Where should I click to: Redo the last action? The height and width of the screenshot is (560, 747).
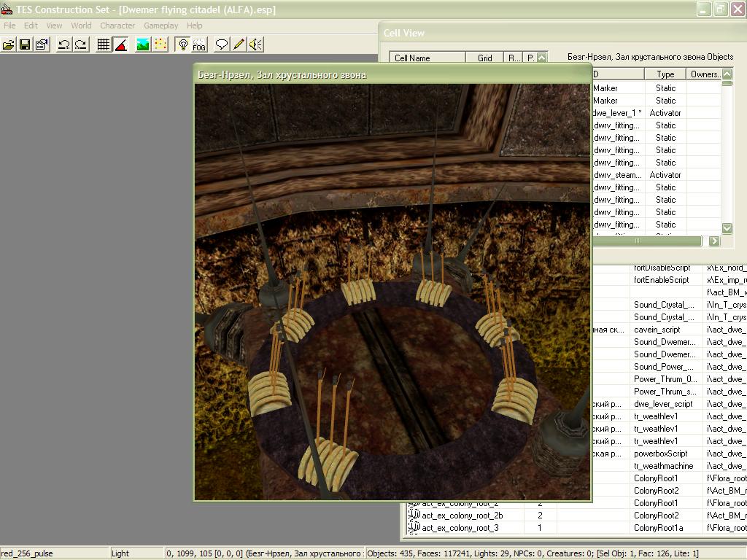(x=81, y=44)
